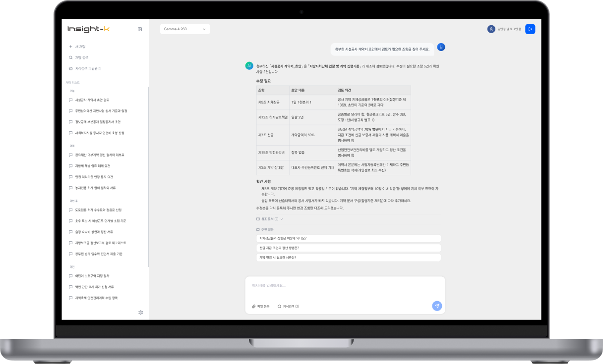603x364 pixels.
Task: Click table cell 제3조 계약 상대방
Action: (x=273, y=167)
